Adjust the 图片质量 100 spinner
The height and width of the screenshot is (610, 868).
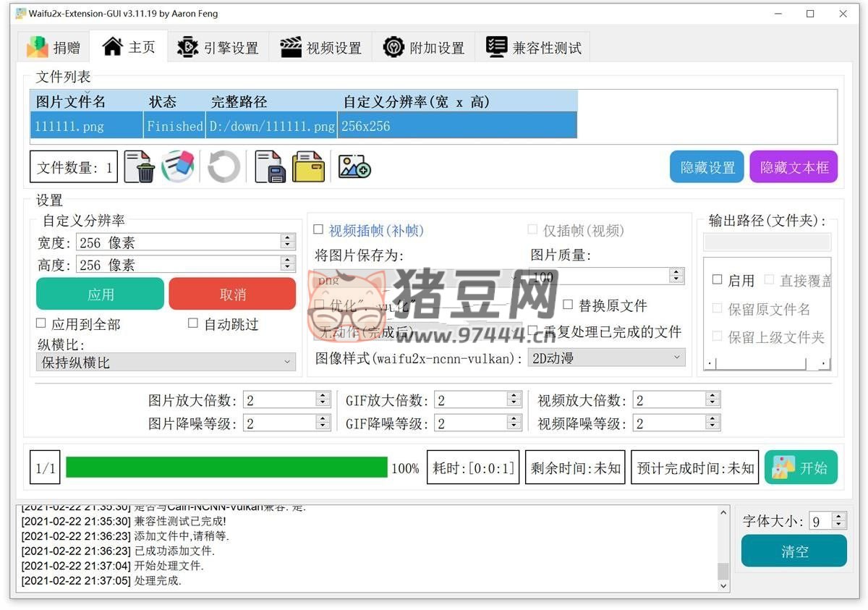tap(607, 276)
